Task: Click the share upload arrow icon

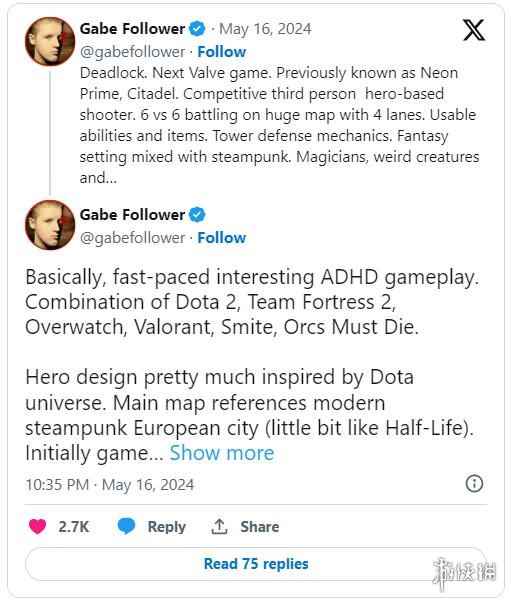Action: 219,526
